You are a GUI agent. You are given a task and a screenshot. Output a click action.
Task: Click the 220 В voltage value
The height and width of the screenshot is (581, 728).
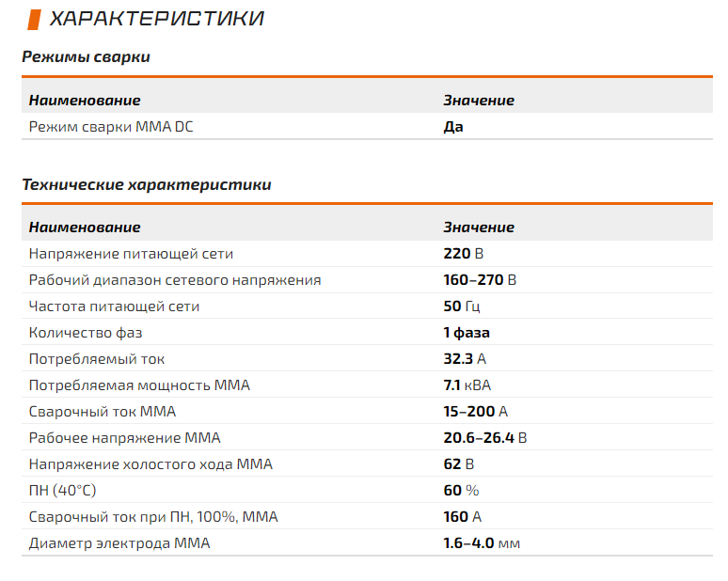point(464,254)
